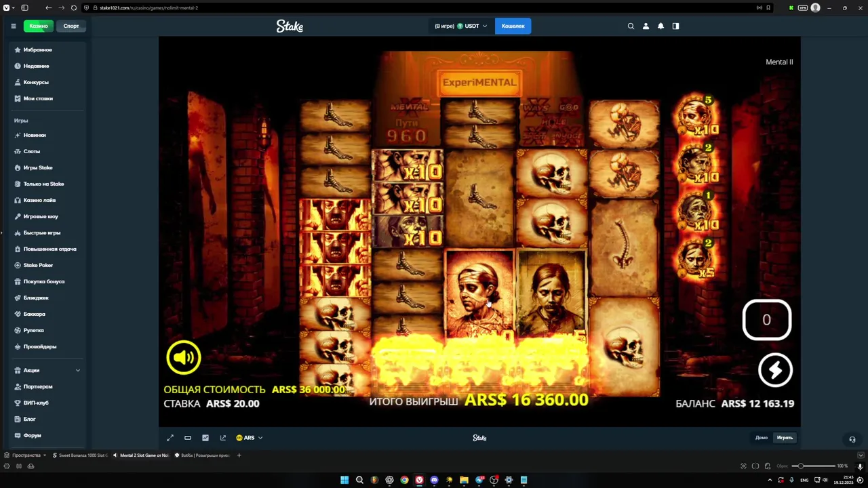Open Игровые шоу category
Screen dimensions: 868x488
pos(47,216)
